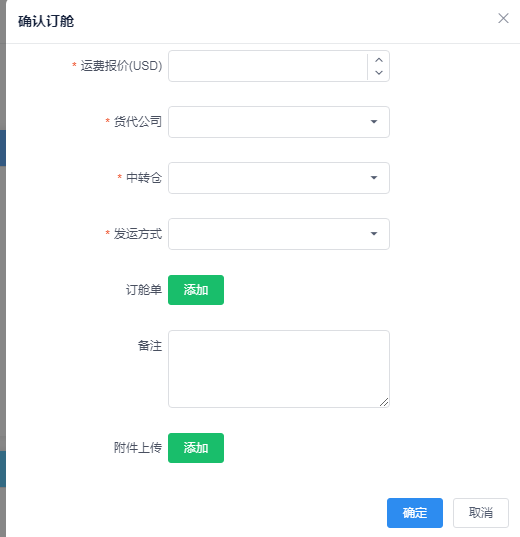Viewport: 520px width, 537px height.
Task: Close the 确认订舱 dialog with the X
Action: point(503,18)
